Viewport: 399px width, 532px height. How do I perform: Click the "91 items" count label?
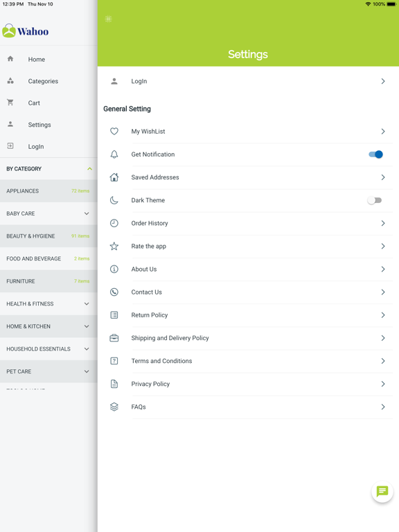click(80, 236)
